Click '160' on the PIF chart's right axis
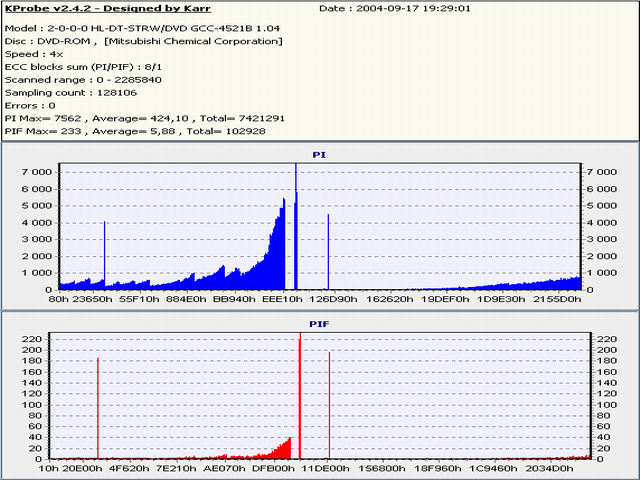Screen dimensions: 640x480 coord(607,372)
